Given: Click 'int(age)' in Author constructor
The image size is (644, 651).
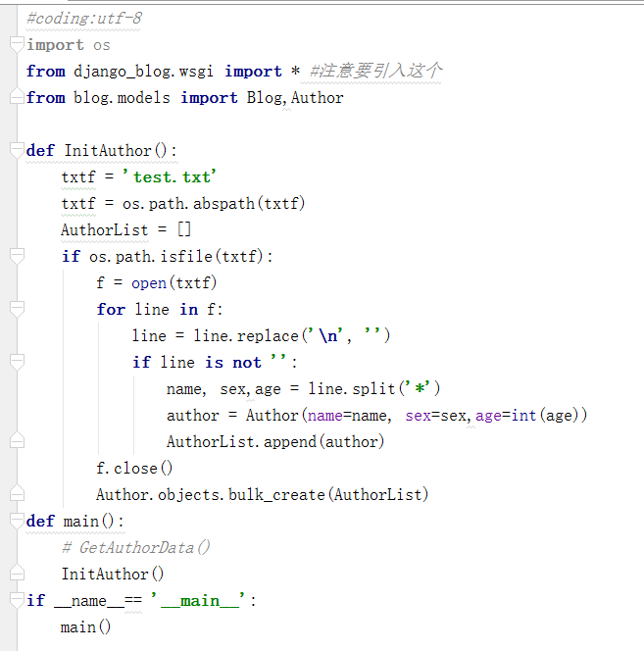Looking at the screenshot, I should pyautogui.click(x=545, y=415).
